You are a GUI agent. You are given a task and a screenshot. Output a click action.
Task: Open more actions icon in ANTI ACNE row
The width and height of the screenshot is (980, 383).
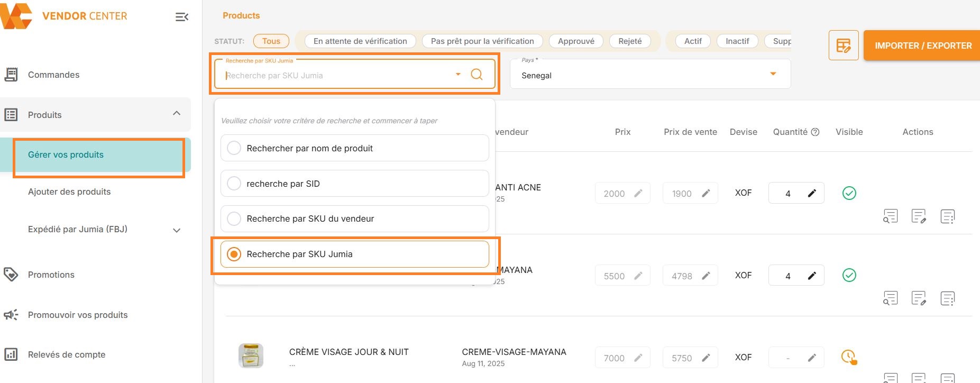pos(948,216)
